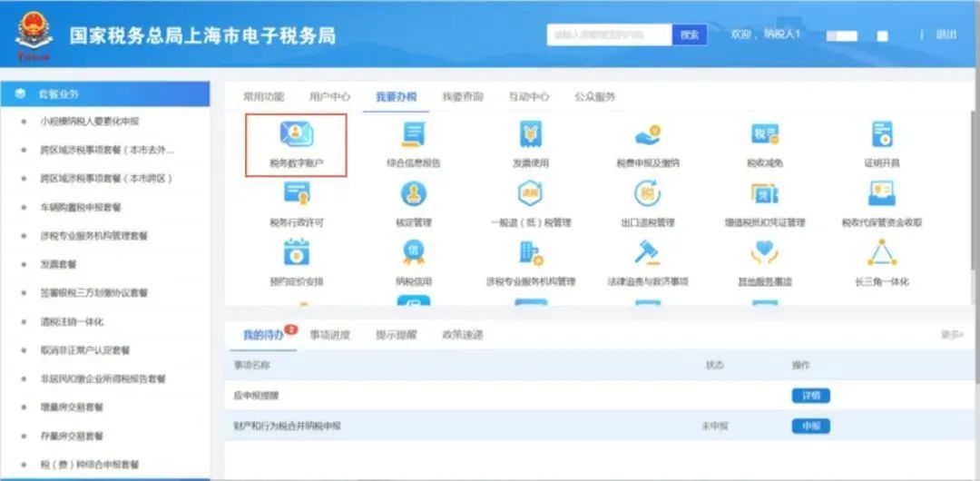
Task: Switch to the 用户中心 tab
Action: (x=329, y=97)
